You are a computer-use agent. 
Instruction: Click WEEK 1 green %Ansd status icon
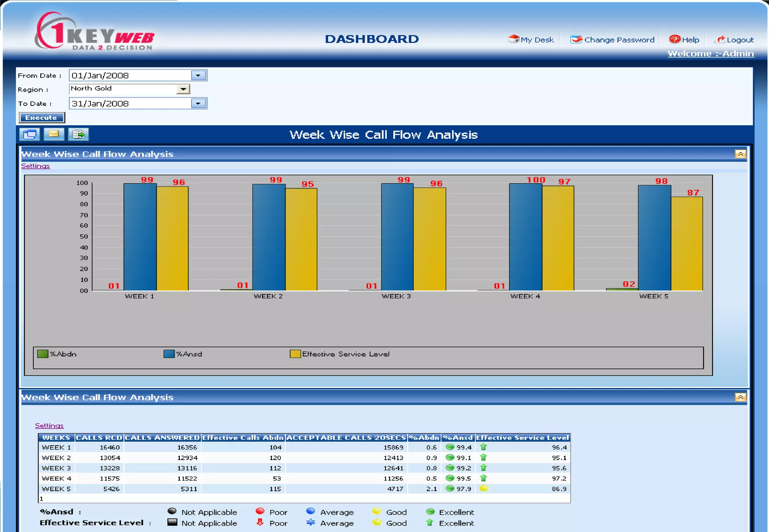pos(450,447)
